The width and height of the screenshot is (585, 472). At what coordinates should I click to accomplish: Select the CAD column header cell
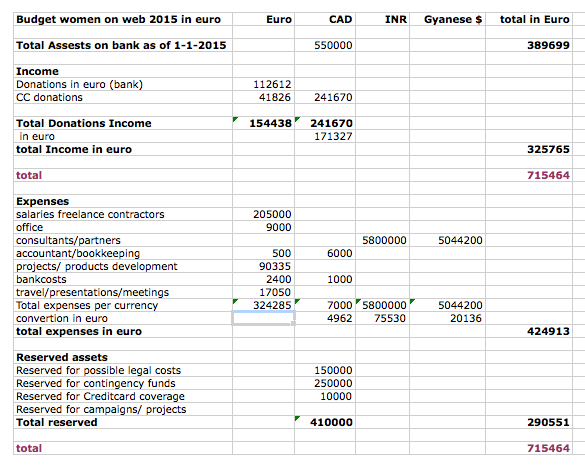click(x=325, y=19)
